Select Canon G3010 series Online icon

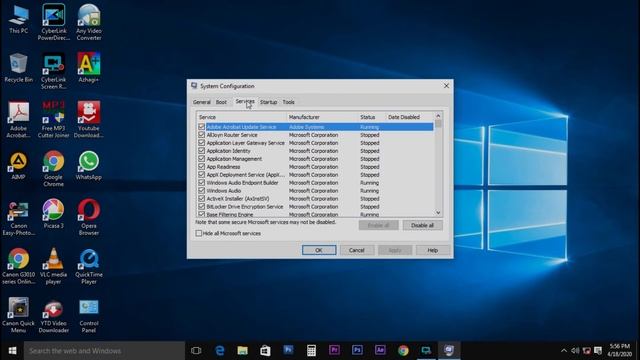[18, 266]
